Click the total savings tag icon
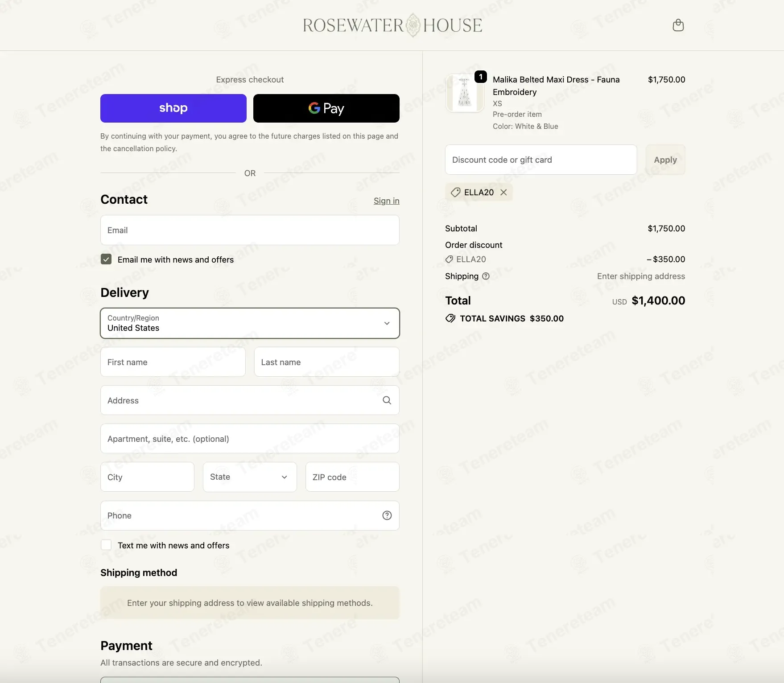 coord(450,318)
